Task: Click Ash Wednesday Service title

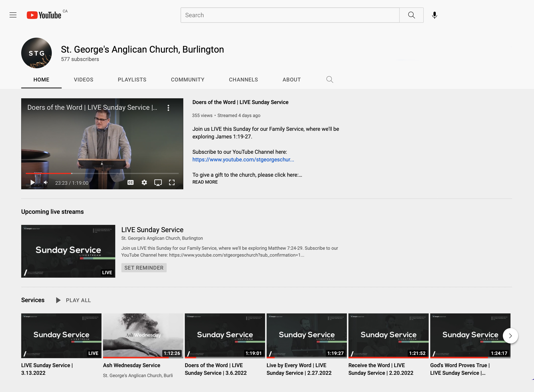Action: point(132,365)
